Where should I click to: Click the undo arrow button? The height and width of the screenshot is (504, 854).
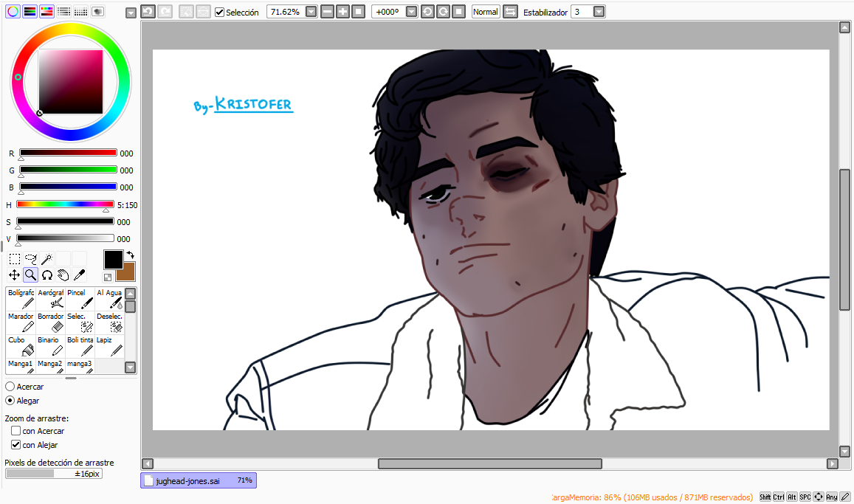148,11
